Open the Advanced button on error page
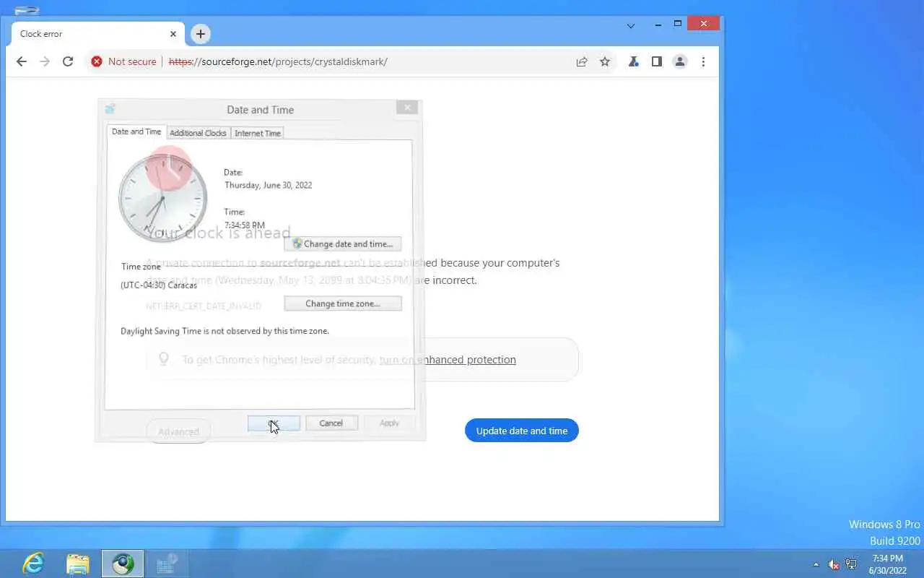This screenshot has width=924, height=578. pos(178,431)
